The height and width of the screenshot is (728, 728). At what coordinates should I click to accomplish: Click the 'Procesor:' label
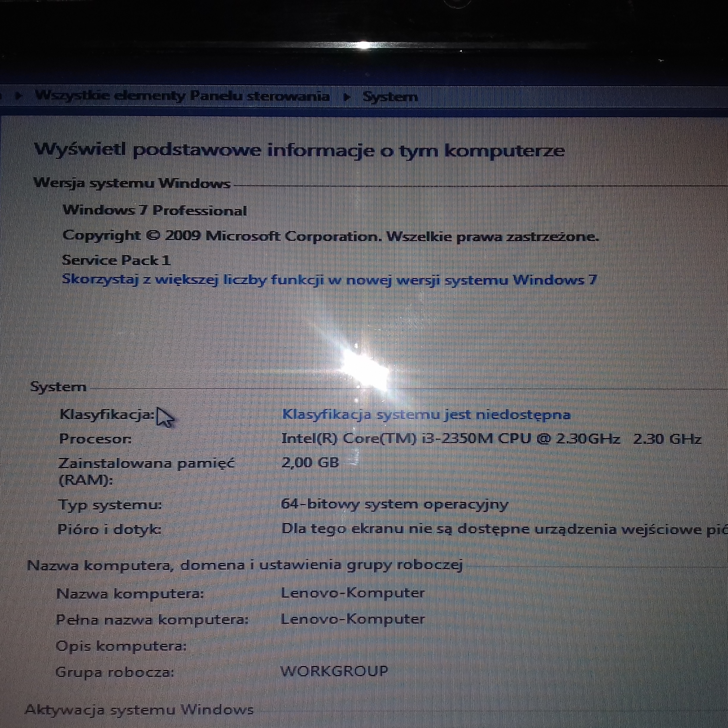(x=96, y=439)
